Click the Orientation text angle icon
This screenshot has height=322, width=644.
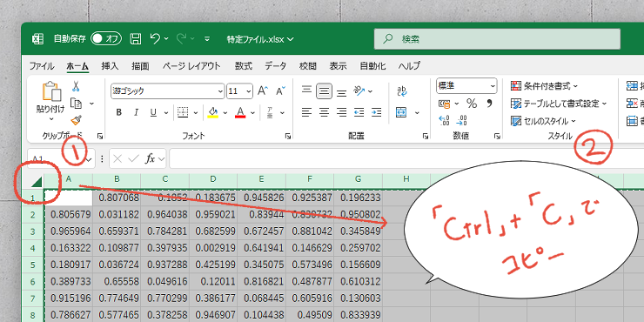(359, 91)
